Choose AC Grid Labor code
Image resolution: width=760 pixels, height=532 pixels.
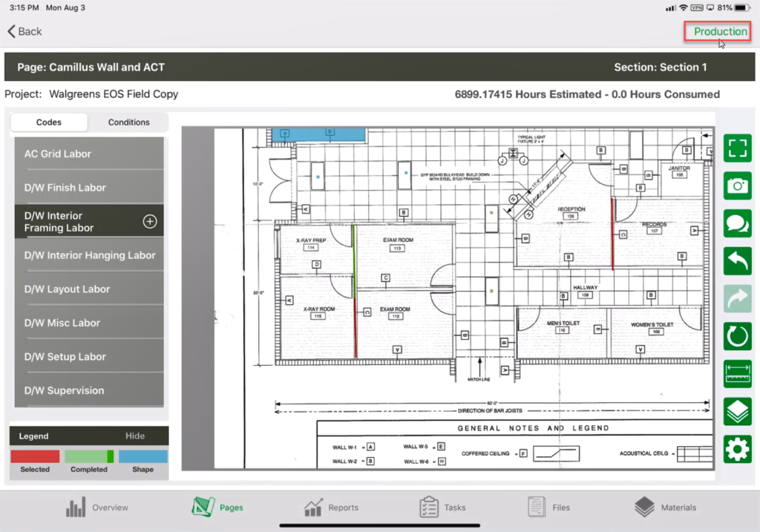(89, 154)
